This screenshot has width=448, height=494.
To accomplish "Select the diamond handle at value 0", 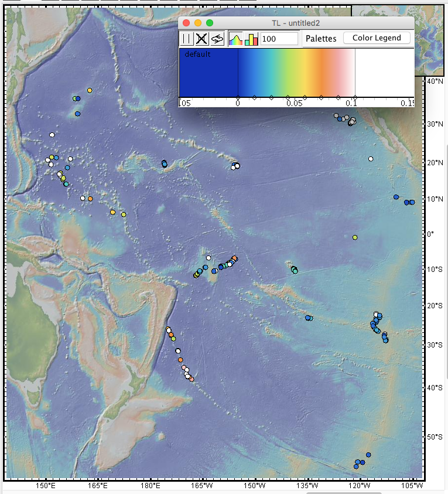I will [238, 97].
